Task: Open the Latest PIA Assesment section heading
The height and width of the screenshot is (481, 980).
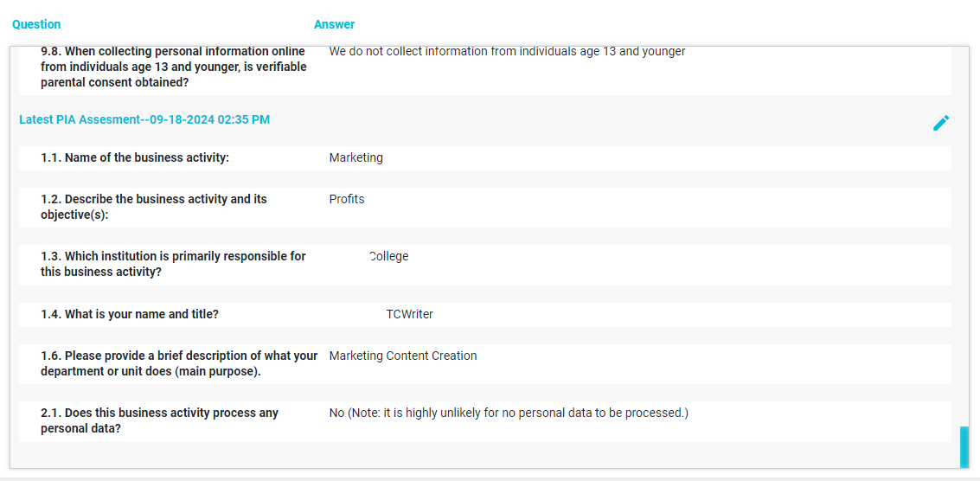Action: click(x=144, y=119)
